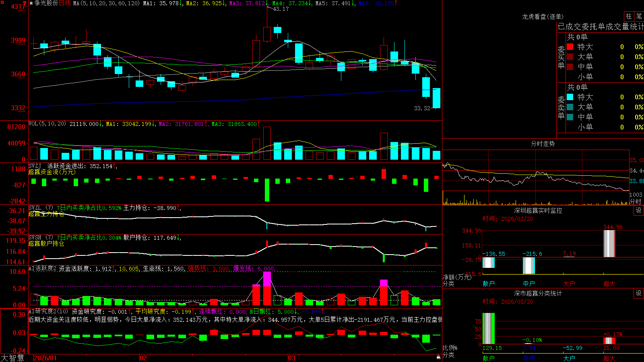Click the lock icon at chart bottom right

coord(438,357)
